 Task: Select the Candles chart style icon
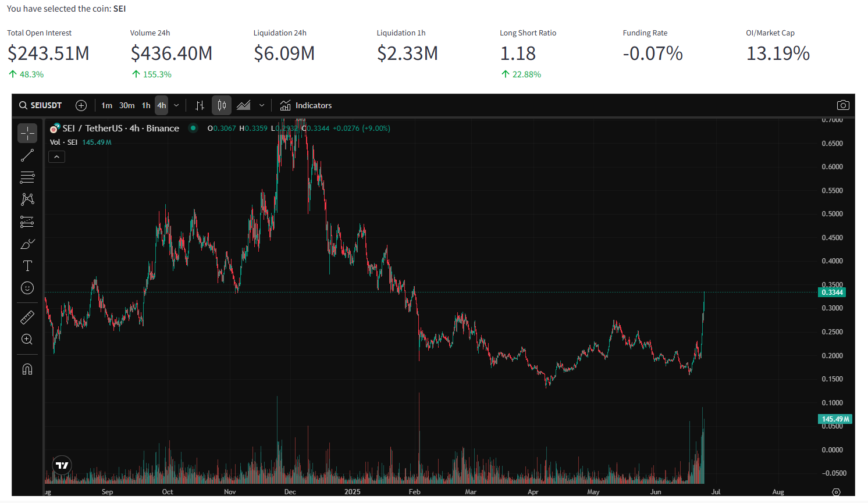(x=222, y=105)
